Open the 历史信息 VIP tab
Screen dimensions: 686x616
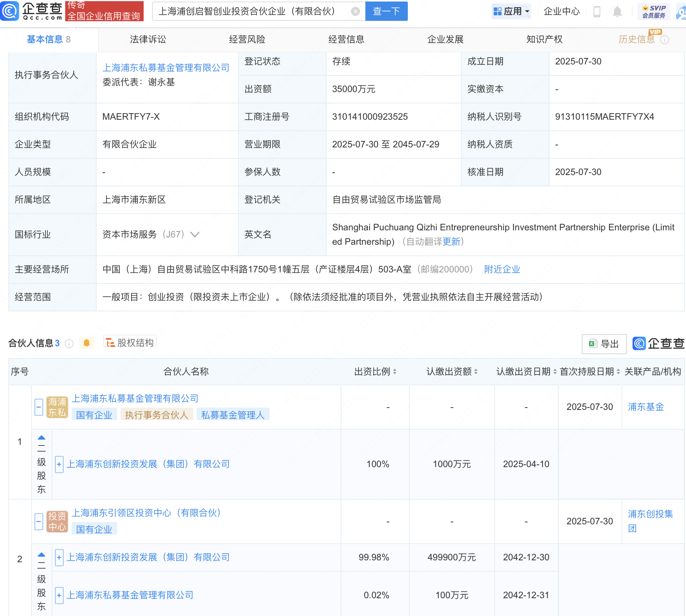[637, 39]
